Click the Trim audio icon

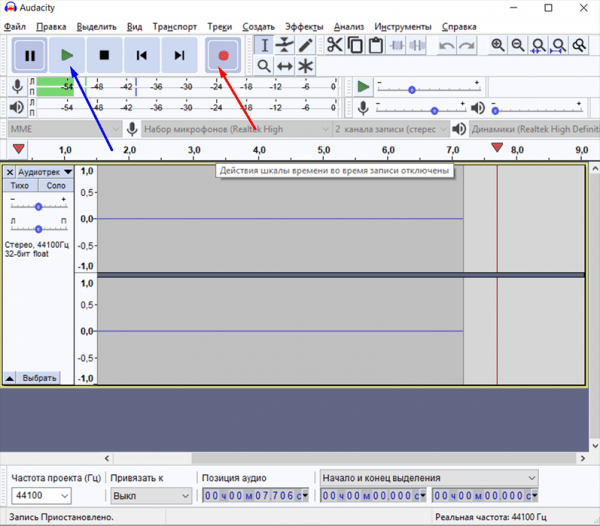coord(396,45)
